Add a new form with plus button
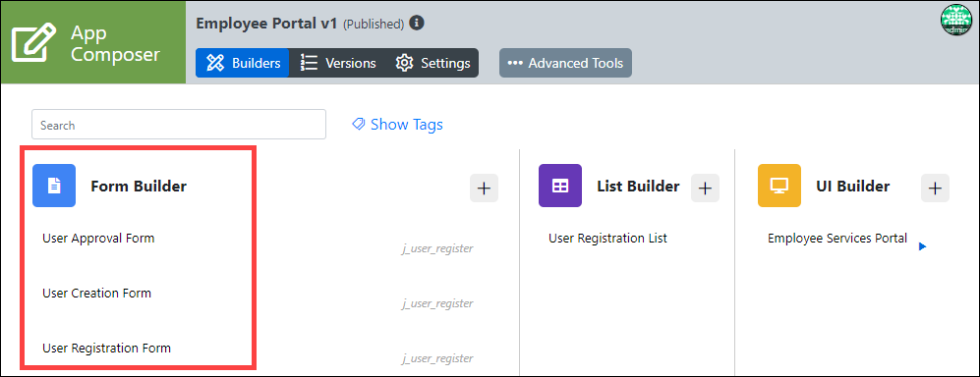Image resolution: width=980 pixels, height=377 pixels. click(484, 188)
